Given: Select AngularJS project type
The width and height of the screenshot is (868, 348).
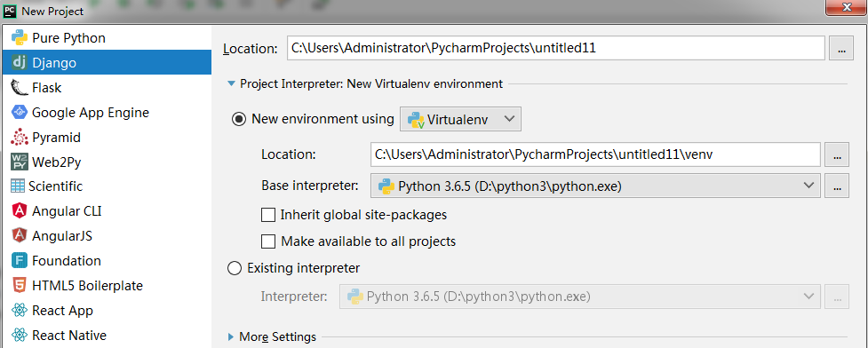Looking at the screenshot, I should 107,235.
